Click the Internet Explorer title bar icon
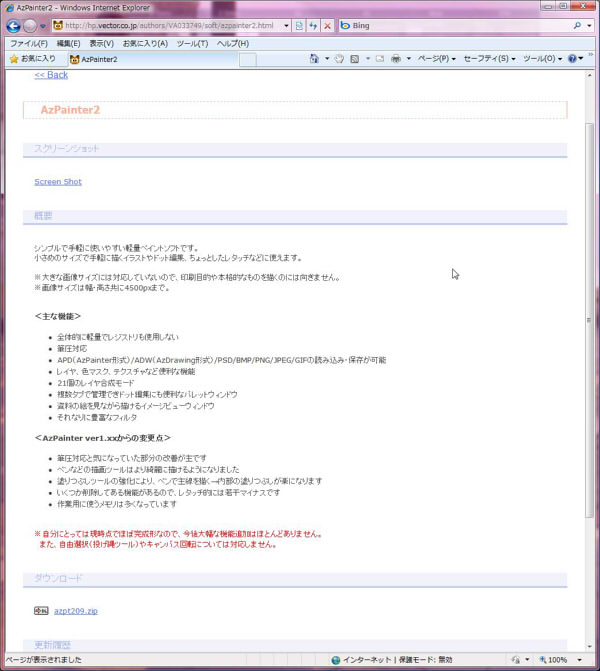The image size is (600, 671). tap(9, 8)
